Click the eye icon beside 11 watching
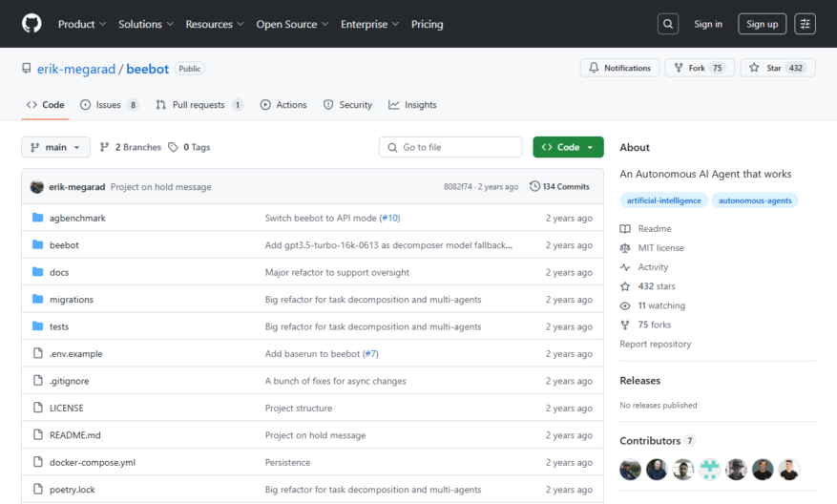837x504 pixels. [x=625, y=305]
